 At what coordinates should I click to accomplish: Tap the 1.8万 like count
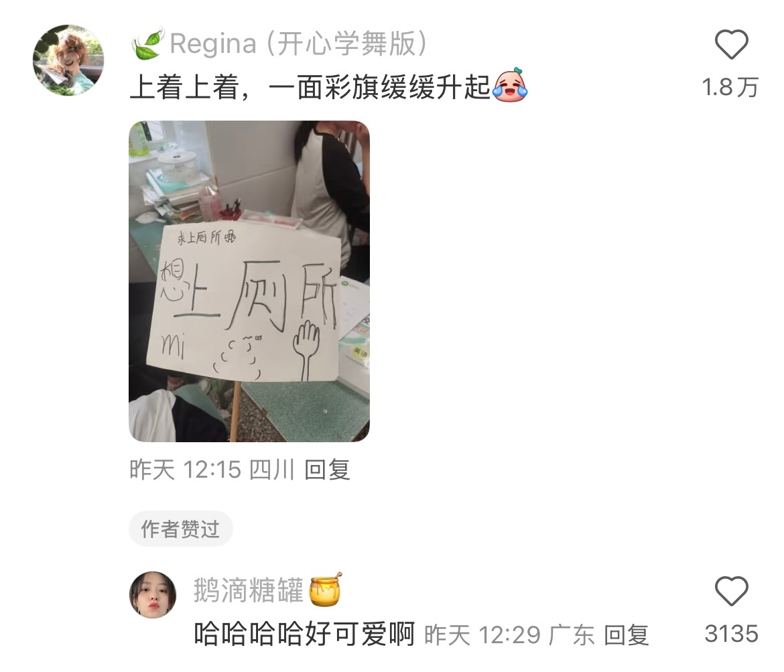pyautogui.click(x=730, y=88)
